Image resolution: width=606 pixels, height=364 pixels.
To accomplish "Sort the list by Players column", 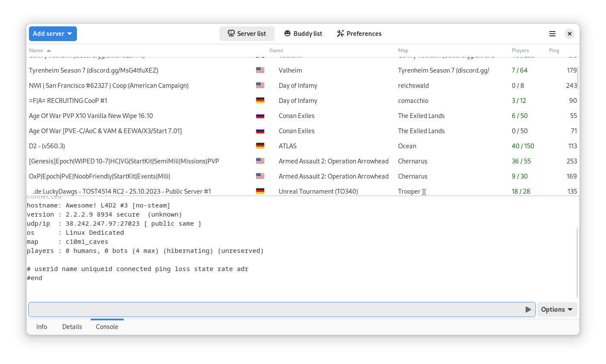I will pyautogui.click(x=520, y=51).
